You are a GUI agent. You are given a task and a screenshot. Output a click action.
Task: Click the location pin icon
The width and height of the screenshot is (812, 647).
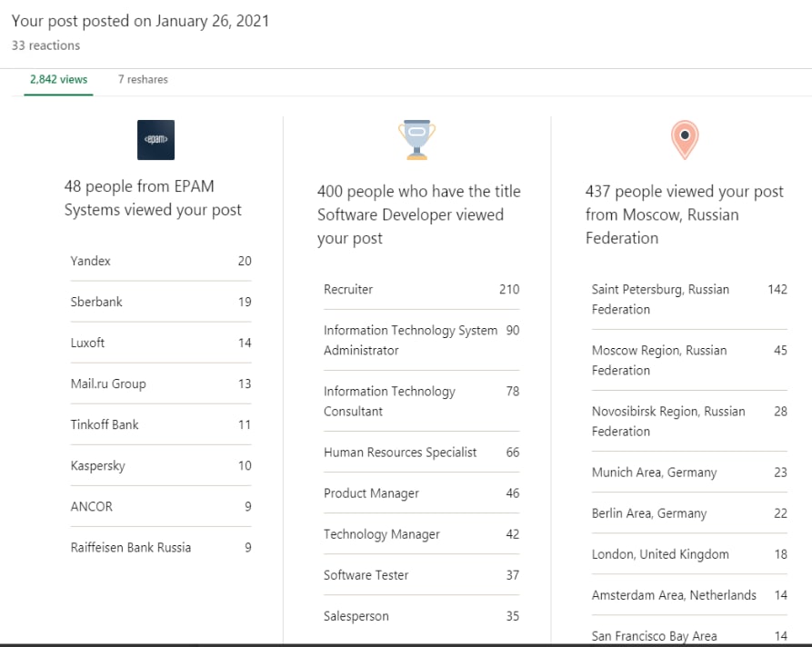(x=685, y=140)
